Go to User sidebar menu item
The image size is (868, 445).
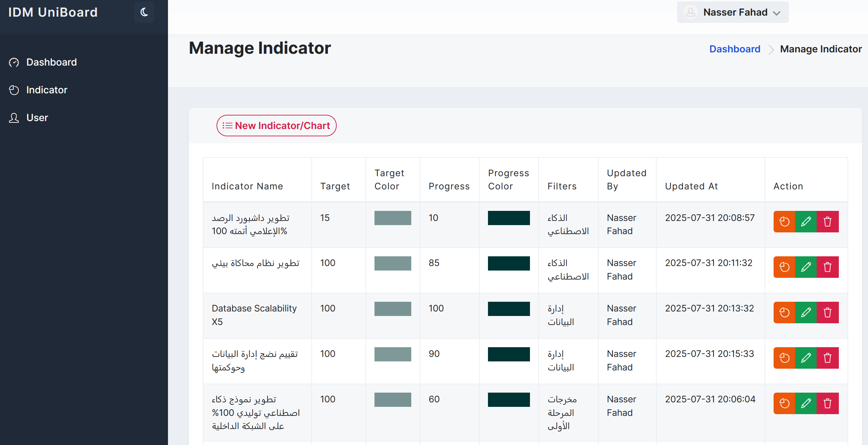coord(37,118)
